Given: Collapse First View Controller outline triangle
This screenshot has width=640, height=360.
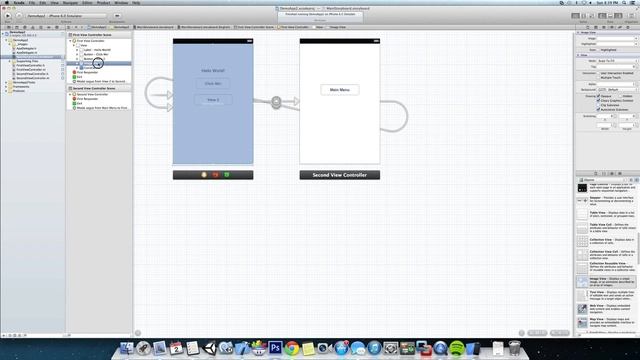Looking at the screenshot, I should (x=70, y=41).
